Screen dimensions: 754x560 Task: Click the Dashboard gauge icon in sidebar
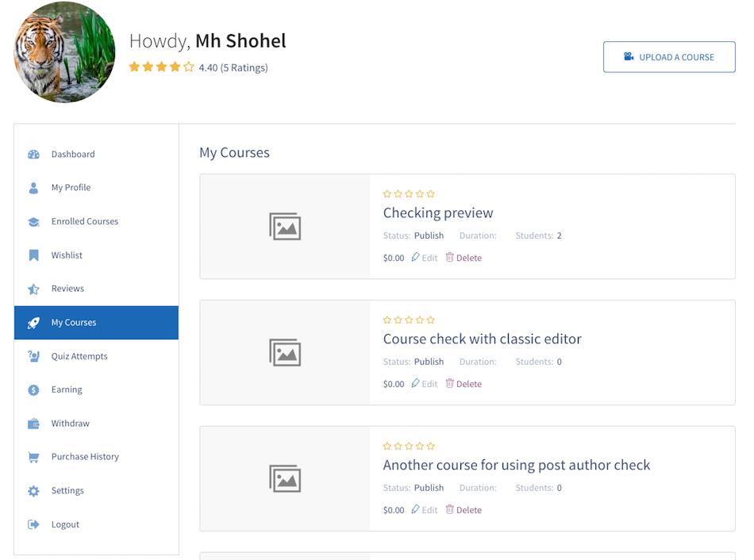click(x=33, y=155)
